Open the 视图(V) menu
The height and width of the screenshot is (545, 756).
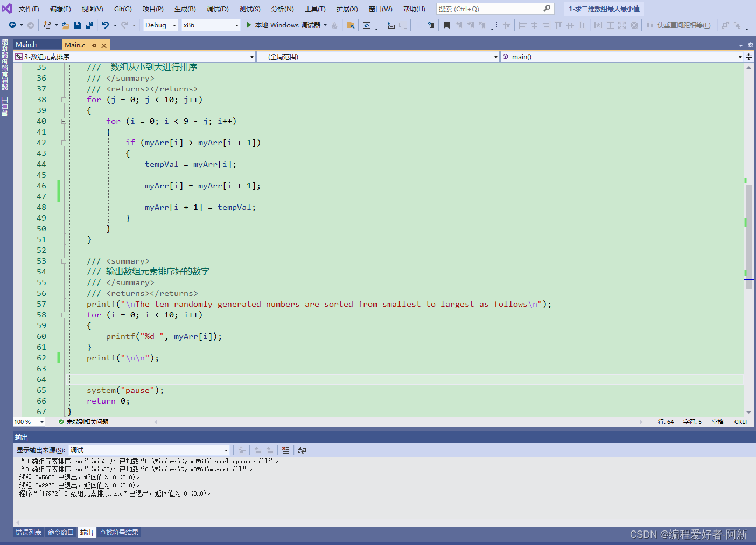(x=92, y=9)
